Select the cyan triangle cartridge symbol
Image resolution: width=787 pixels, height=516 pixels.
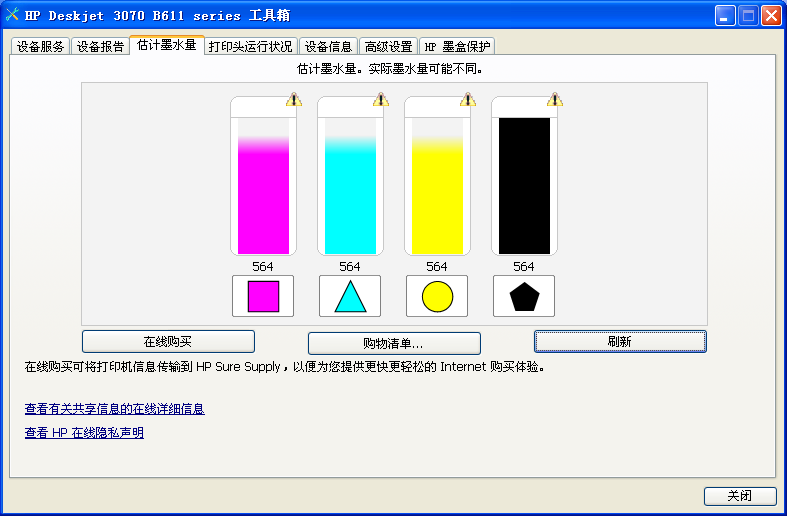[350, 296]
